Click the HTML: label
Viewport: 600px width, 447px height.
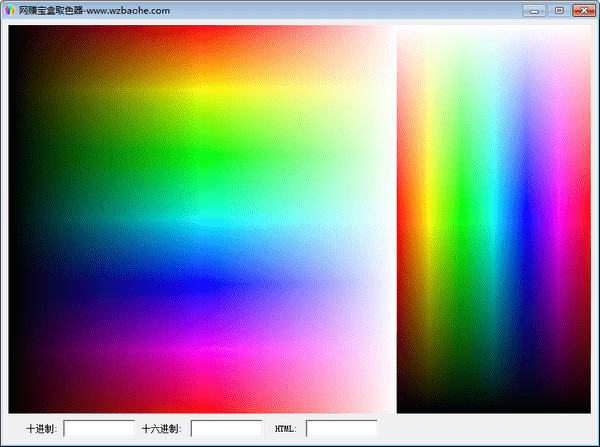click(285, 429)
